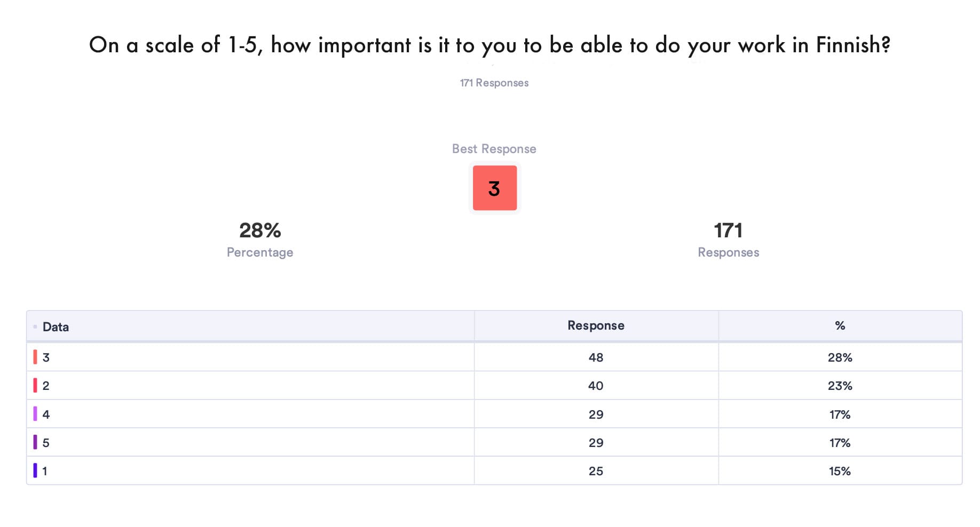980x527 pixels.
Task: Click the 15% percentage cell
Action: pyautogui.click(x=840, y=471)
